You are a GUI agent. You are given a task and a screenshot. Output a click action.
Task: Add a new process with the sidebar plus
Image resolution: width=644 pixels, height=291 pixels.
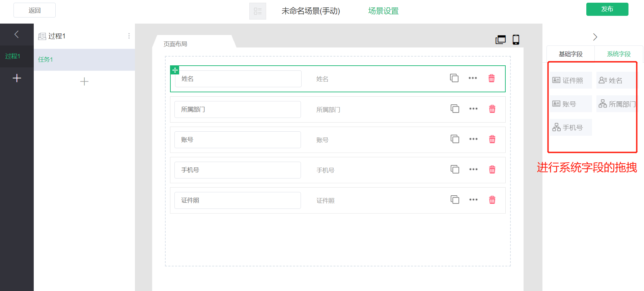pyautogui.click(x=17, y=78)
